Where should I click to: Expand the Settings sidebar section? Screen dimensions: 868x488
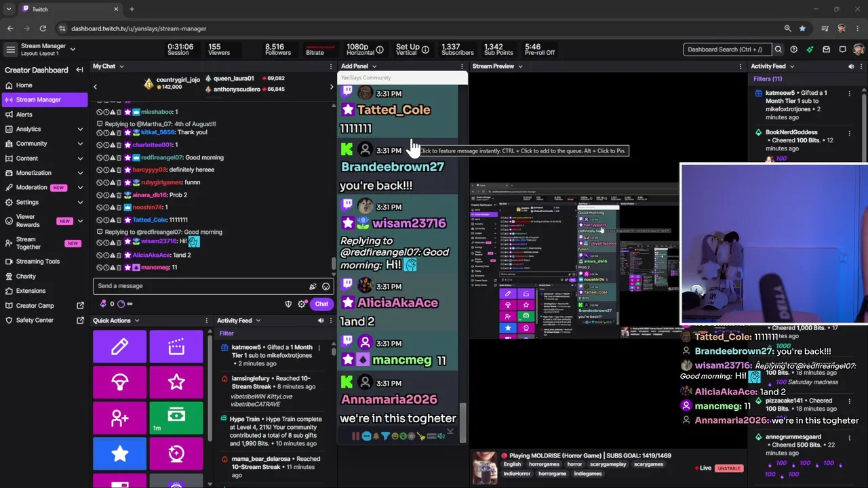click(x=80, y=202)
